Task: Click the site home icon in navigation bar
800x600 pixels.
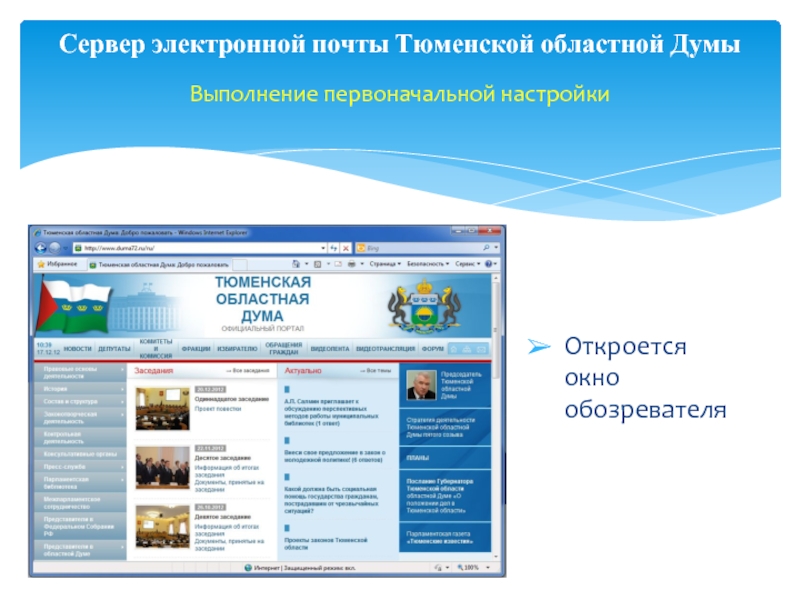Action: coord(454,349)
